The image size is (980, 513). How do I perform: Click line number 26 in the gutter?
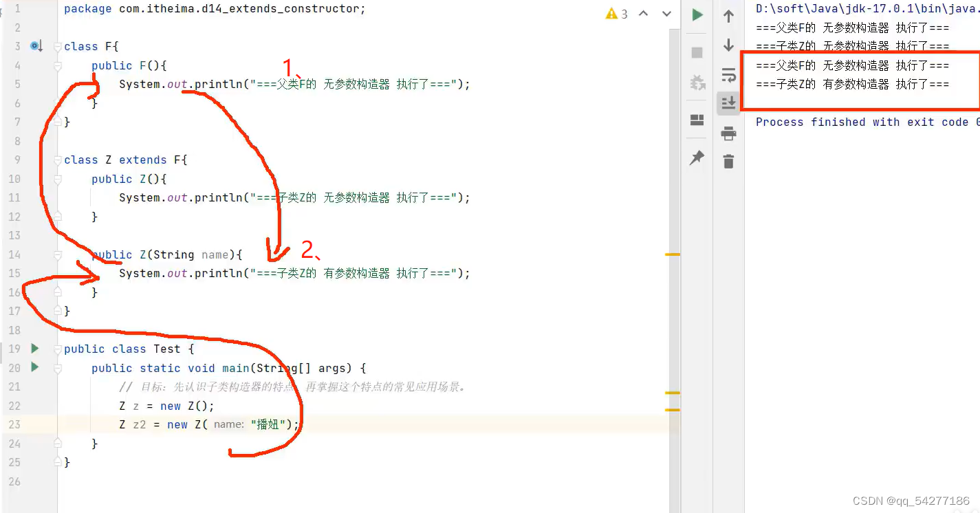[14, 481]
